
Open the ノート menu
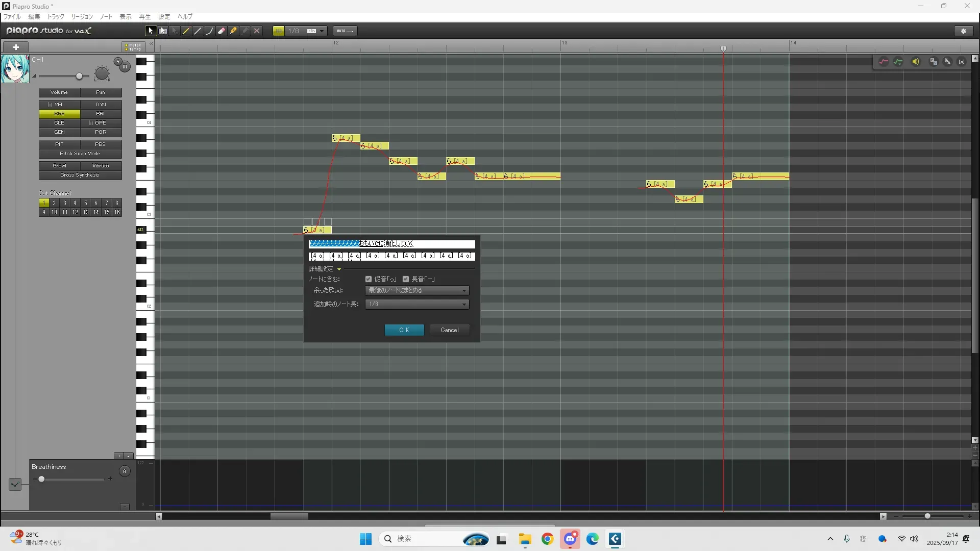pyautogui.click(x=106, y=17)
